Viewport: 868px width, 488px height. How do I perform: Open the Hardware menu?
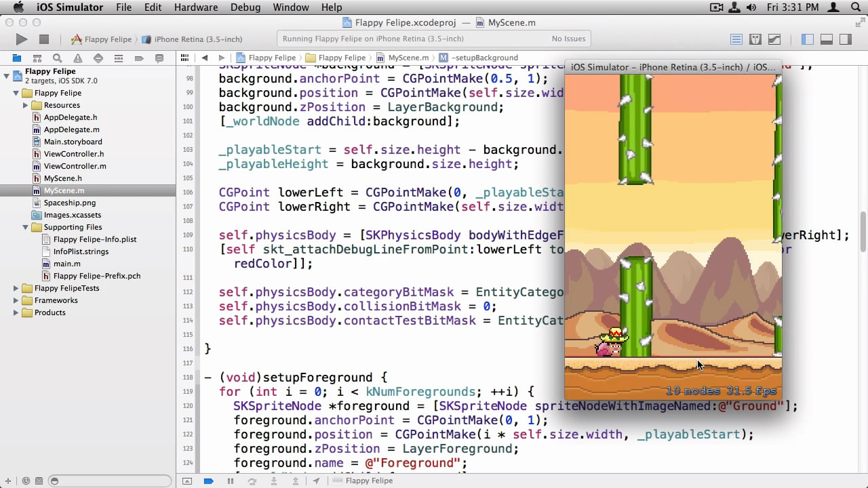[x=196, y=7]
